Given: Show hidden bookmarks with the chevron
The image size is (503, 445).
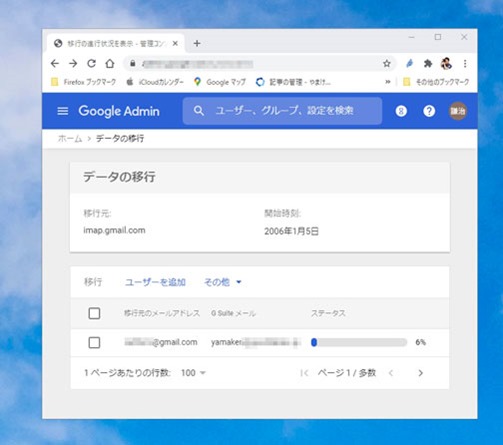Looking at the screenshot, I should tap(388, 82).
